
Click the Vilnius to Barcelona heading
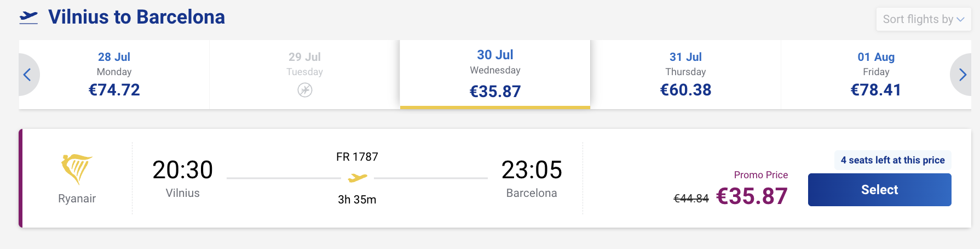click(x=136, y=17)
